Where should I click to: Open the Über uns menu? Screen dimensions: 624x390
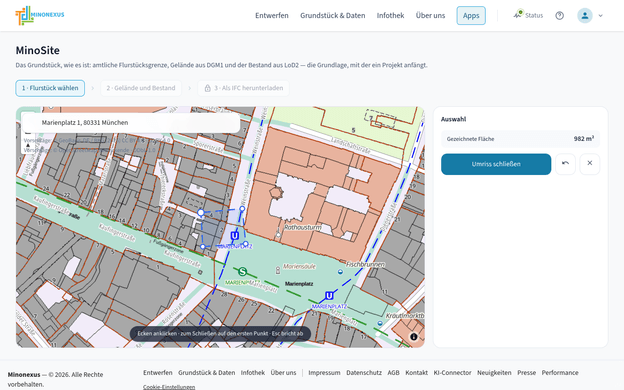430,16
